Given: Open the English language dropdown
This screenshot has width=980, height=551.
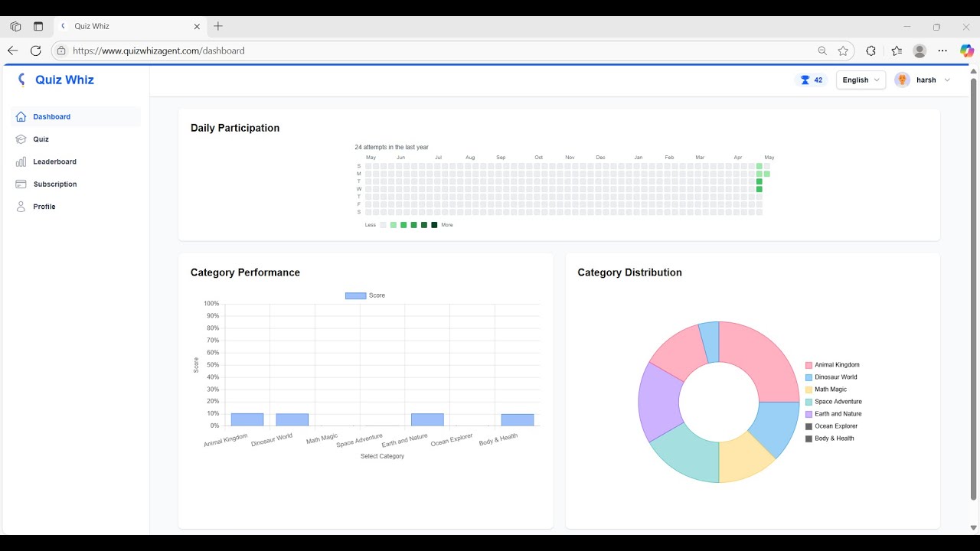Looking at the screenshot, I should click(x=861, y=80).
